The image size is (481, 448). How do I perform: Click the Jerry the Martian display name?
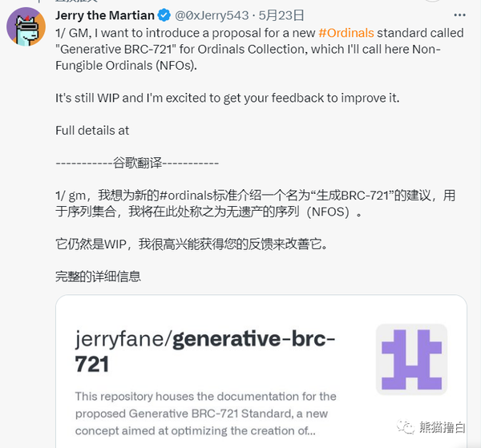(104, 15)
